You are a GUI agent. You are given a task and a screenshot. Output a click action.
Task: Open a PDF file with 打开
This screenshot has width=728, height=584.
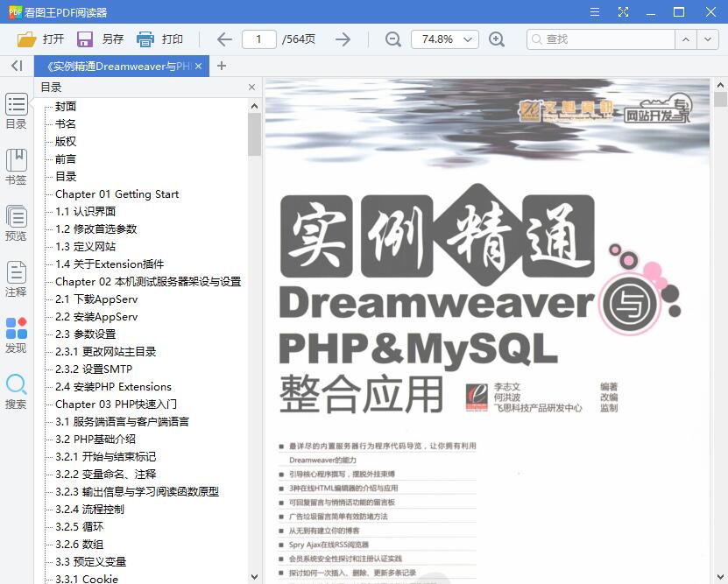pyautogui.click(x=40, y=39)
